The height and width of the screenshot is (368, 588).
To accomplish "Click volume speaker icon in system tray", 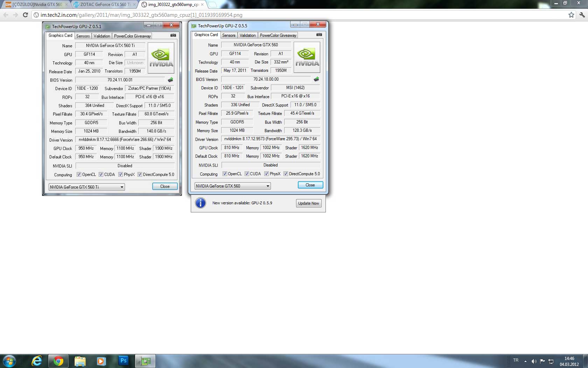I will coord(534,361).
